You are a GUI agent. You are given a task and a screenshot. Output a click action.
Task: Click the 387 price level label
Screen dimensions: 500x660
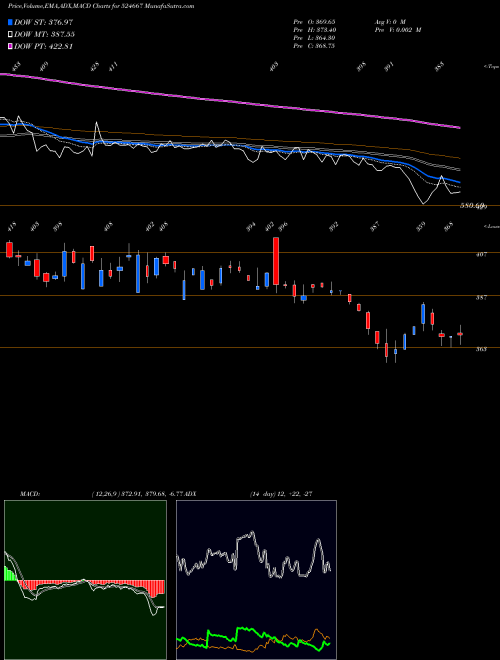coord(481,298)
